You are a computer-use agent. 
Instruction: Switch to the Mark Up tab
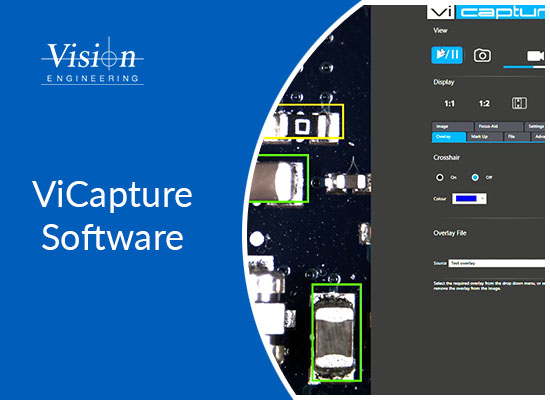coord(485,136)
